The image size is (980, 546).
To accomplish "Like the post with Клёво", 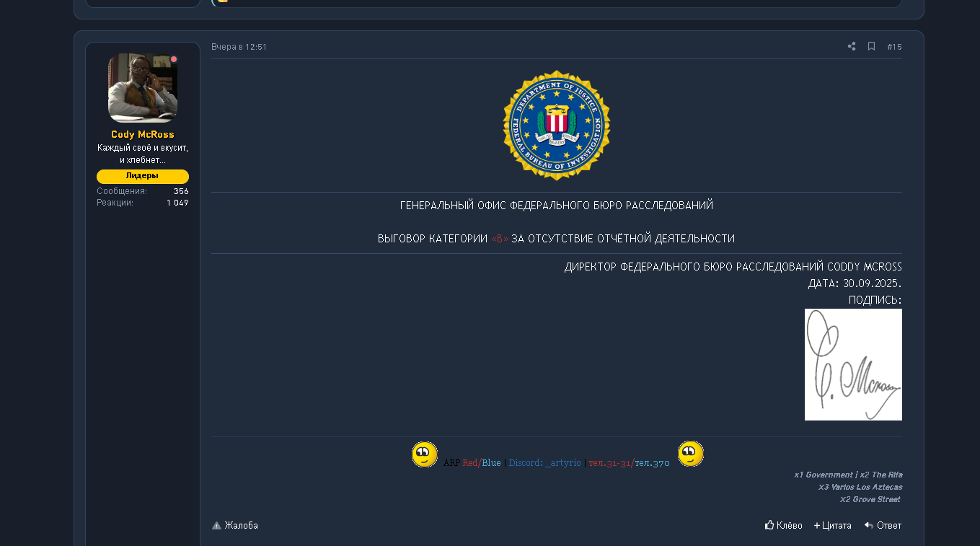I will 783,525.
